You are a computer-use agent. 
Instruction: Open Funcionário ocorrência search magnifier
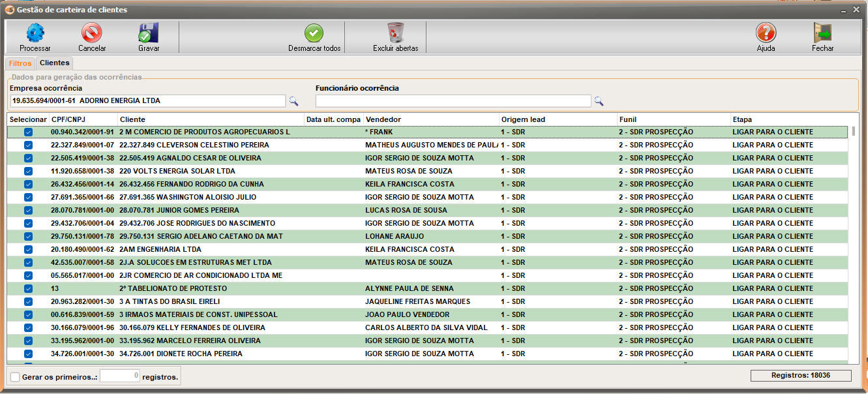[599, 101]
